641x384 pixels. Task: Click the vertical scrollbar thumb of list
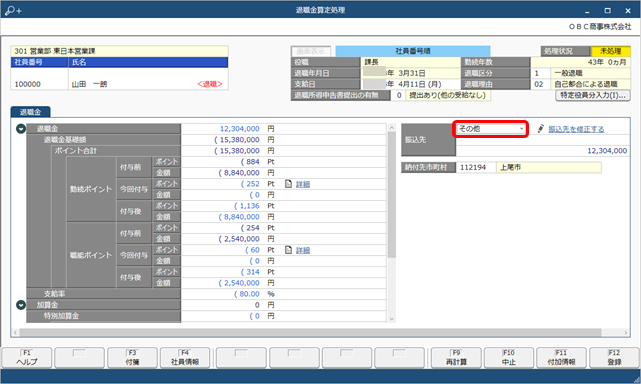point(392,195)
